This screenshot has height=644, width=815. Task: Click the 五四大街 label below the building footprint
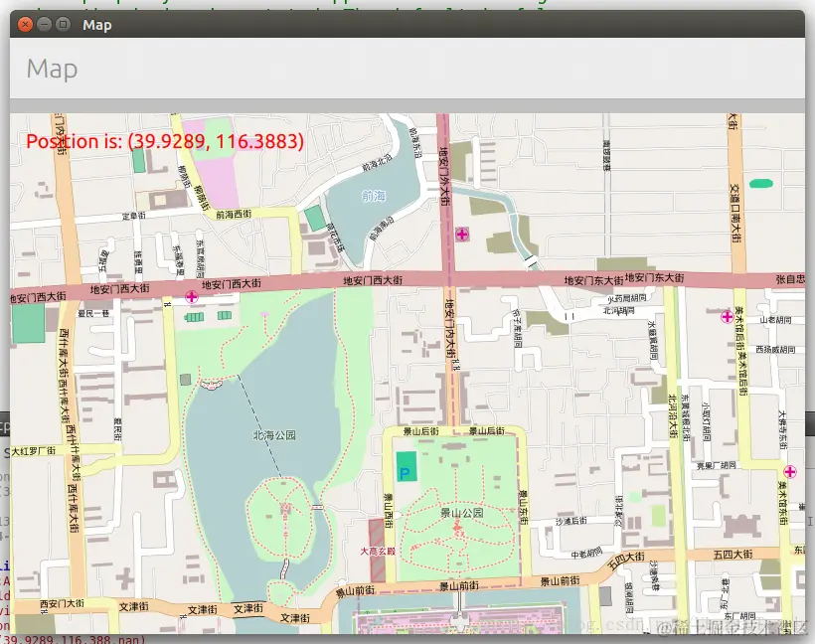point(733,555)
